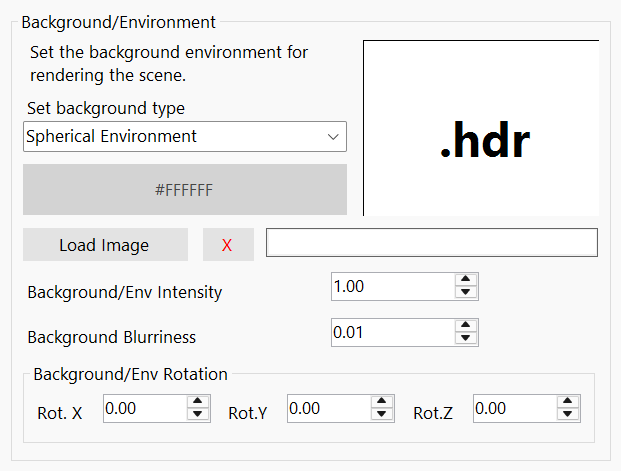Screen dimensions: 621x471
Task: Click the Rot. X value field
Action: pyautogui.click(x=145, y=408)
